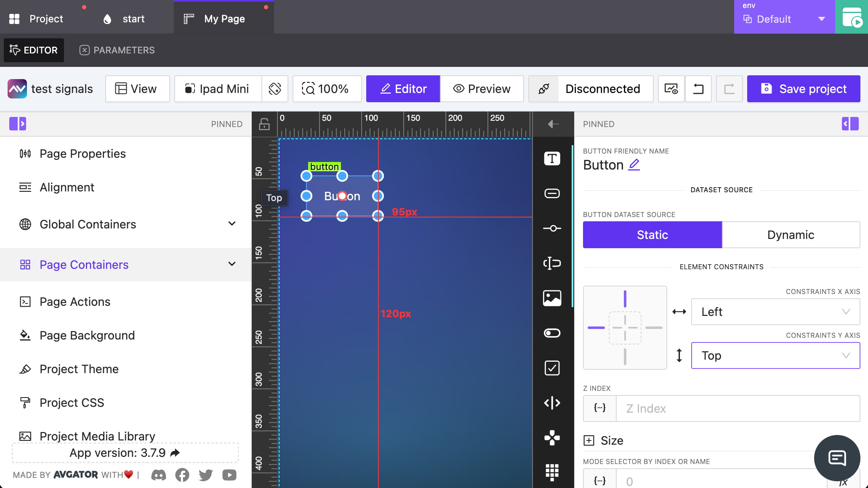Open the Constraints X Axis dropdown
This screenshot has height=488, width=868.
point(775,312)
